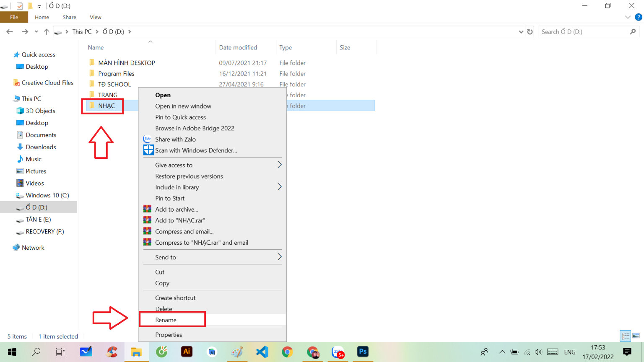This screenshot has height=362, width=644.
Task: Click the Up one level arrow
Action: click(x=47, y=32)
